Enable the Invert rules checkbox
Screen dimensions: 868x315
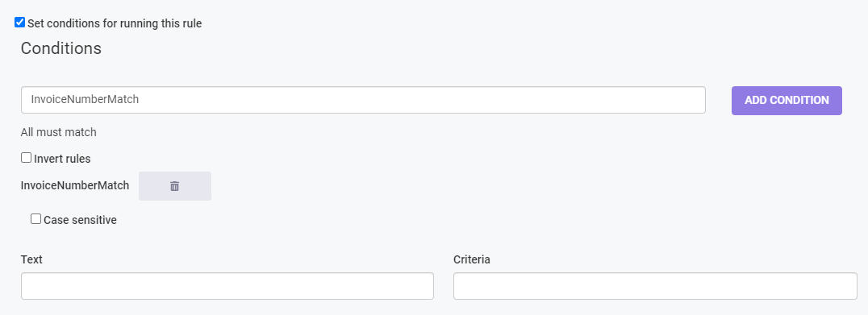click(x=26, y=158)
